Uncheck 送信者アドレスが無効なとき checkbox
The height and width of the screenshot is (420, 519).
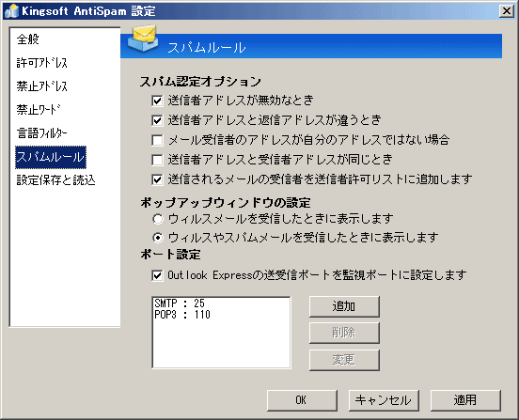[x=157, y=101]
